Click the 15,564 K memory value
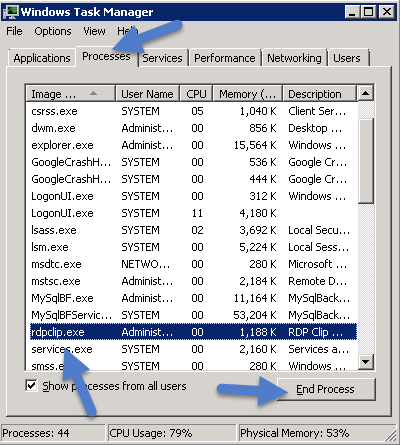Viewport: 400px width, 445px height. click(x=255, y=145)
